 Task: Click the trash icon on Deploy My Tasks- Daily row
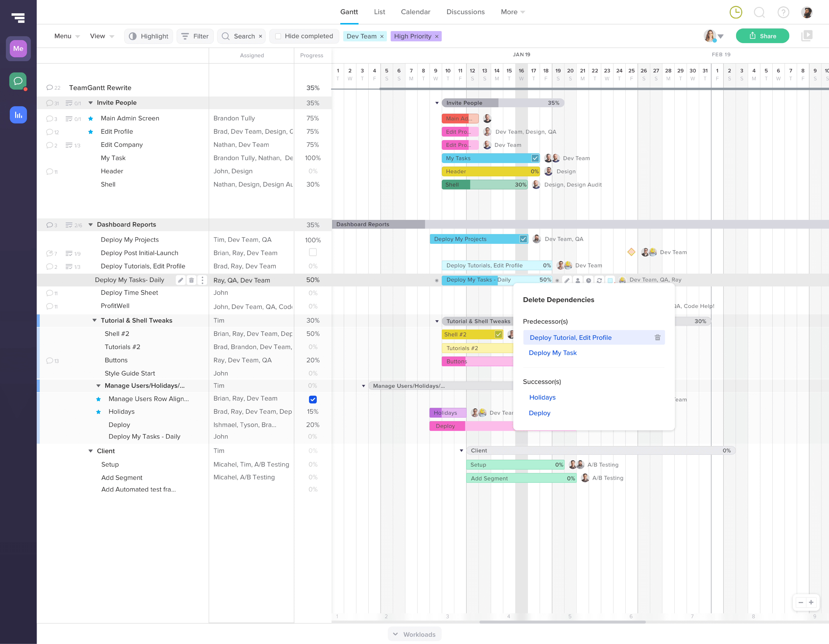pos(191,280)
